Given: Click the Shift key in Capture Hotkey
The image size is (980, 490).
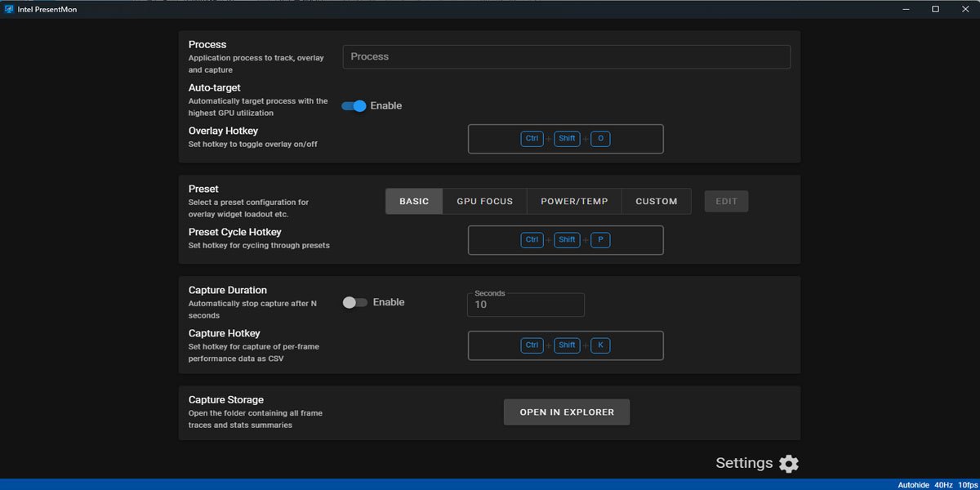Looking at the screenshot, I should pos(566,345).
